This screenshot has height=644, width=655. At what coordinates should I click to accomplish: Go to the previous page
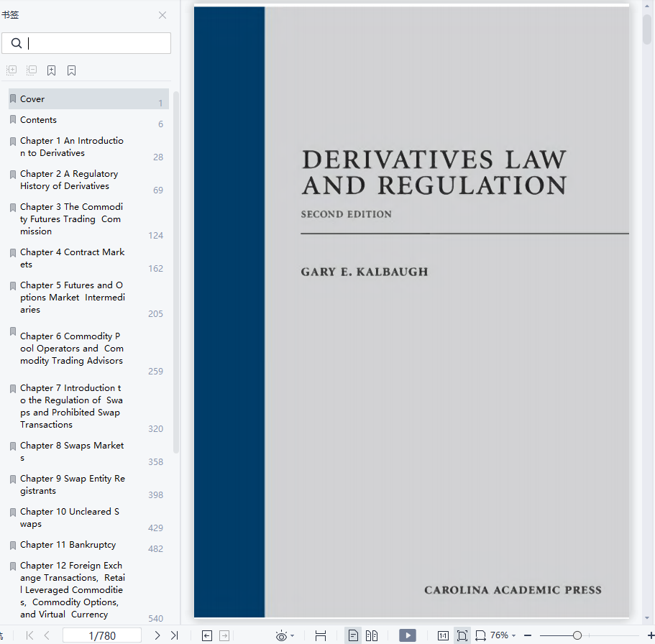(x=47, y=635)
